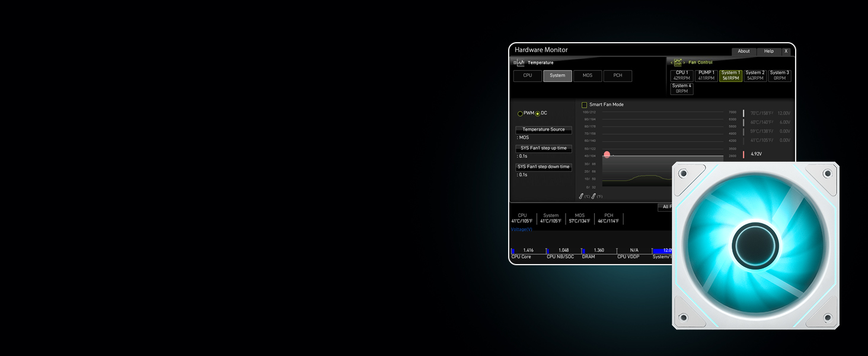This screenshot has width=868, height=356.
Task: Click the Fahrenheit thermometer icon
Action: 593,196
